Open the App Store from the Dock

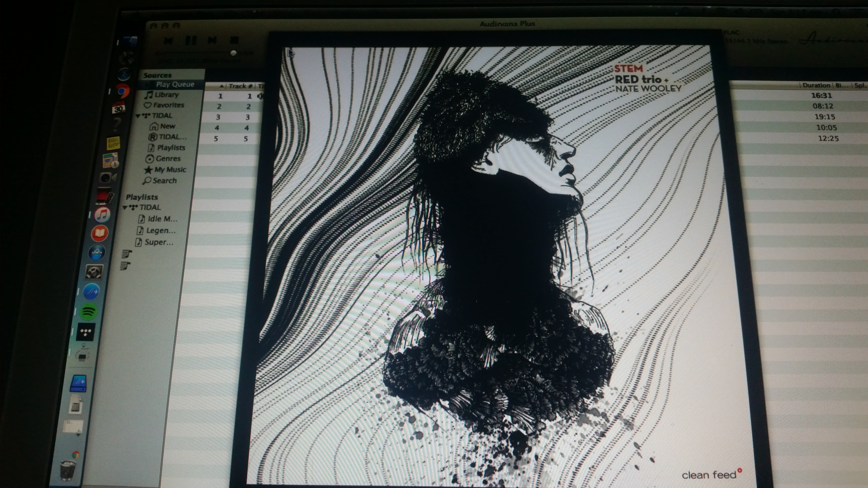coord(97,253)
